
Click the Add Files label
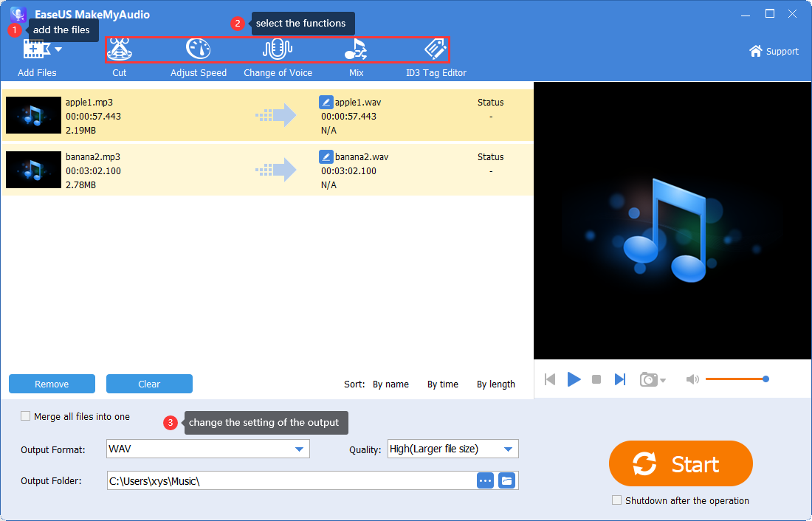coord(37,72)
